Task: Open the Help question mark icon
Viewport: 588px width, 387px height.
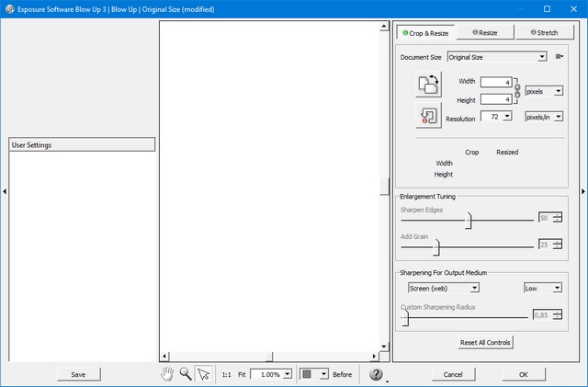Action: [x=376, y=374]
